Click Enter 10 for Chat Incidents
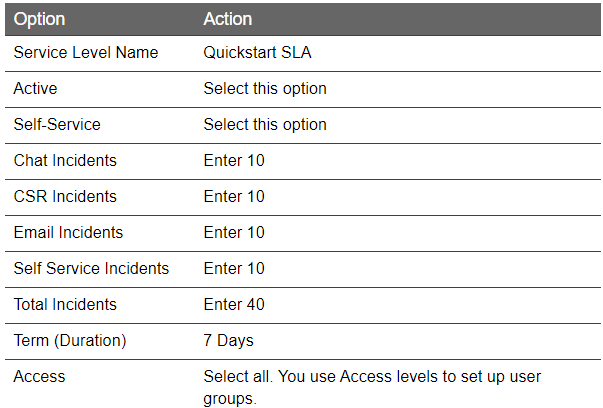 (234, 160)
